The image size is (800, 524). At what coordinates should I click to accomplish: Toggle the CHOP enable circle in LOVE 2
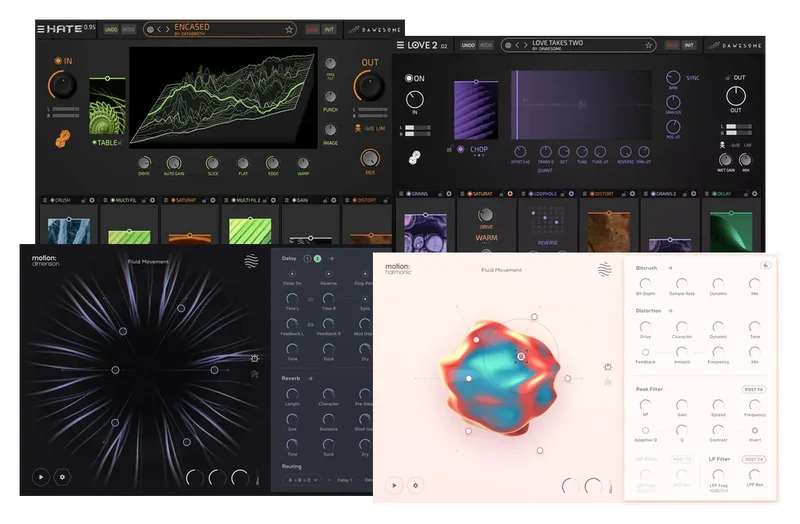tap(461, 149)
